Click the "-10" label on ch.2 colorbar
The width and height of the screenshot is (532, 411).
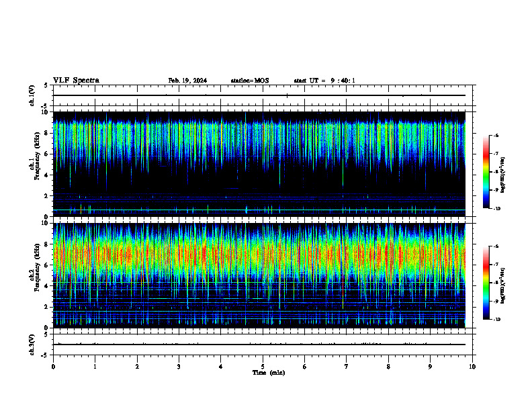tap(497, 320)
